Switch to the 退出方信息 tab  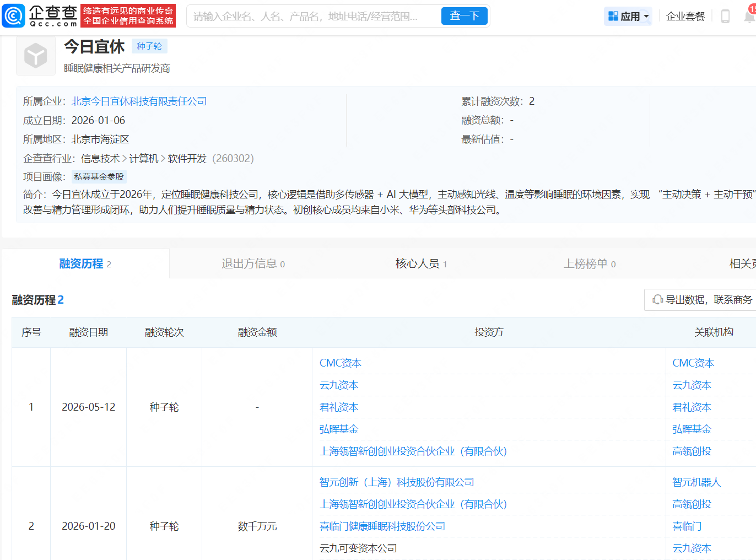tap(253, 263)
